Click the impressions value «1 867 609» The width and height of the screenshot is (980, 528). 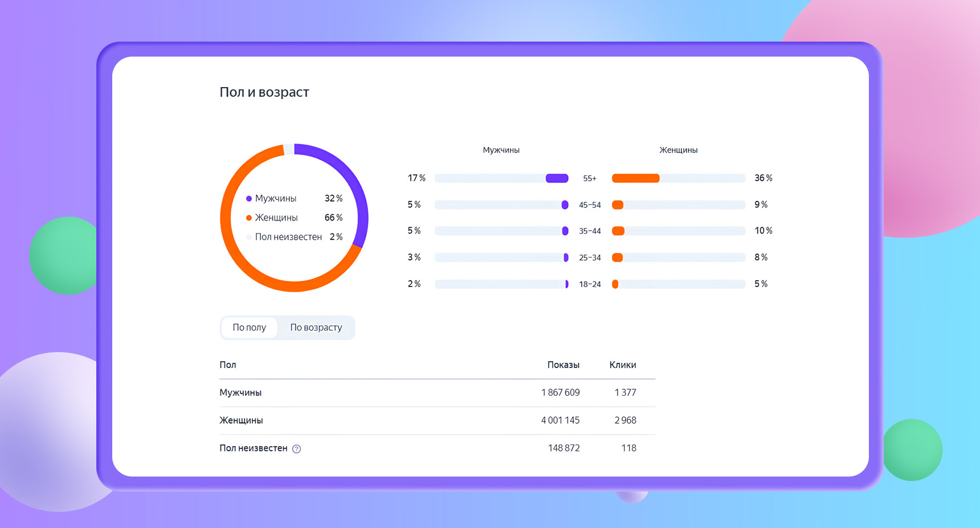point(561,393)
